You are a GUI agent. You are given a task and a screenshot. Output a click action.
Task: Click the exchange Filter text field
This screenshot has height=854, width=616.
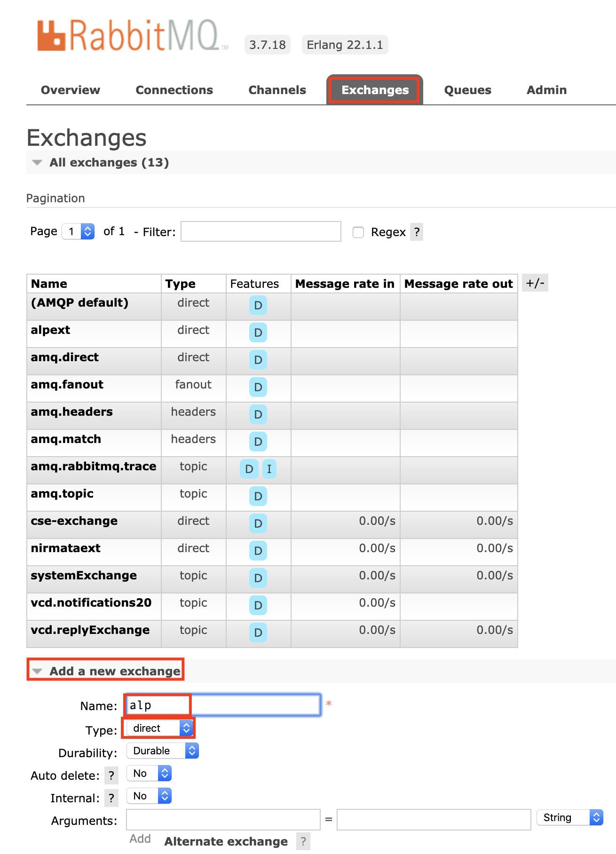(x=261, y=231)
